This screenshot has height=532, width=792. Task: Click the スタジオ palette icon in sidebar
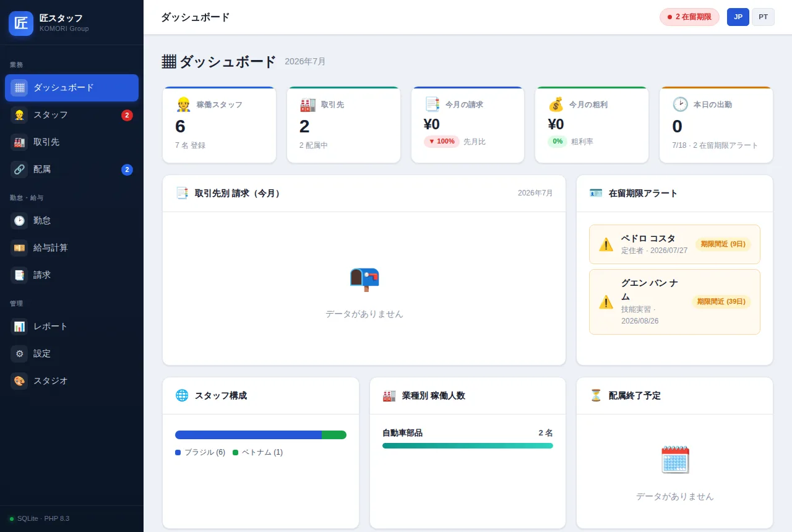pos(19,381)
